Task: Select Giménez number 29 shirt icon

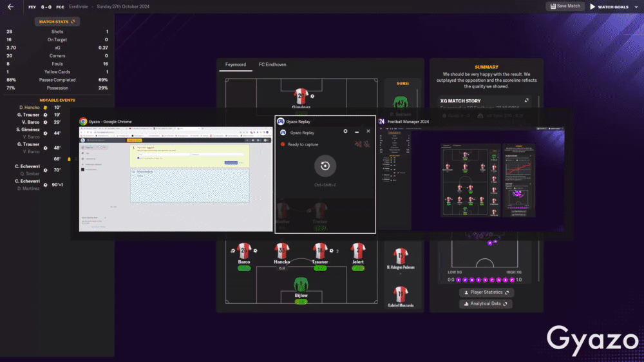Action: pos(301,96)
